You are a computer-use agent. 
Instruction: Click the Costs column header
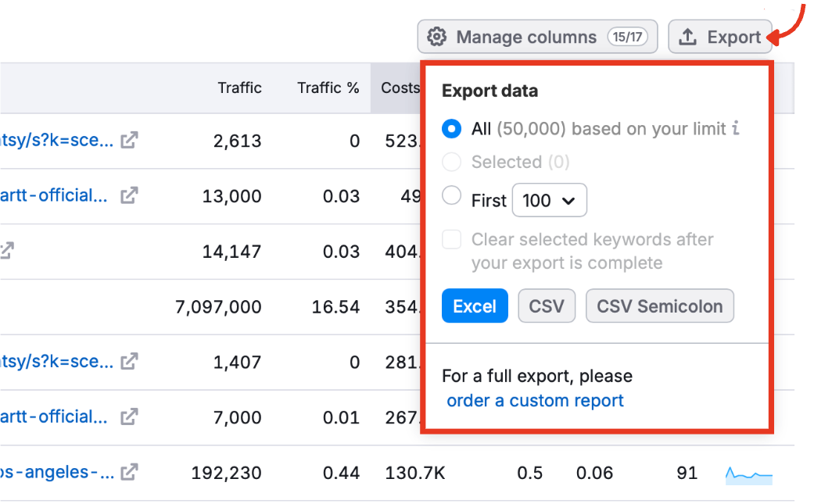401,88
